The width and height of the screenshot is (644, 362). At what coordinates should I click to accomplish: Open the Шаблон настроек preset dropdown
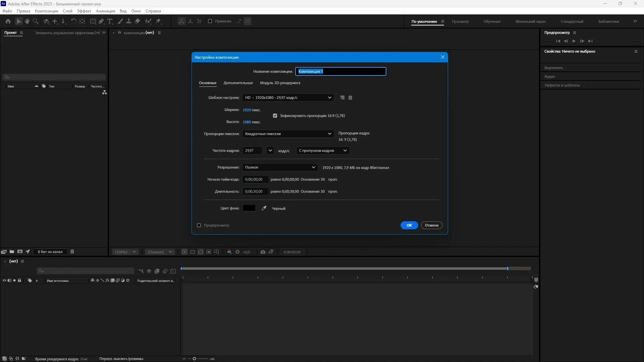pos(288,98)
